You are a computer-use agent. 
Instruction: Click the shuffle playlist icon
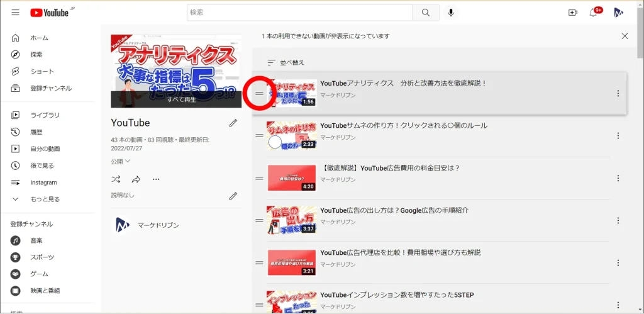click(x=116, y=179)
